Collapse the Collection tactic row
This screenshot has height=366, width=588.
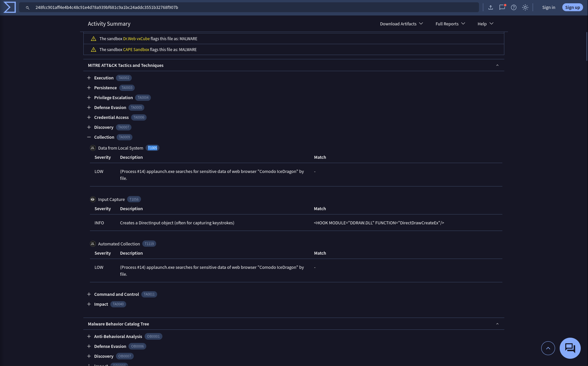tap(89, 137)
